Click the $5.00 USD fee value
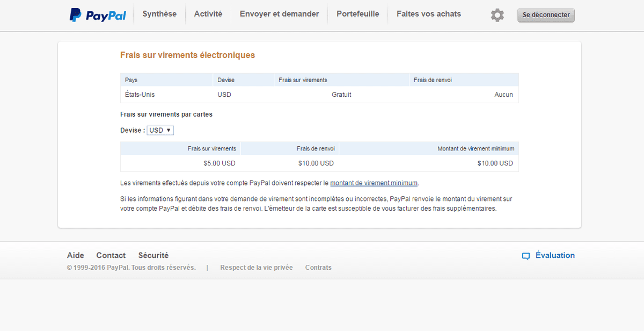The image size is (644, 331). pos(219,163)
